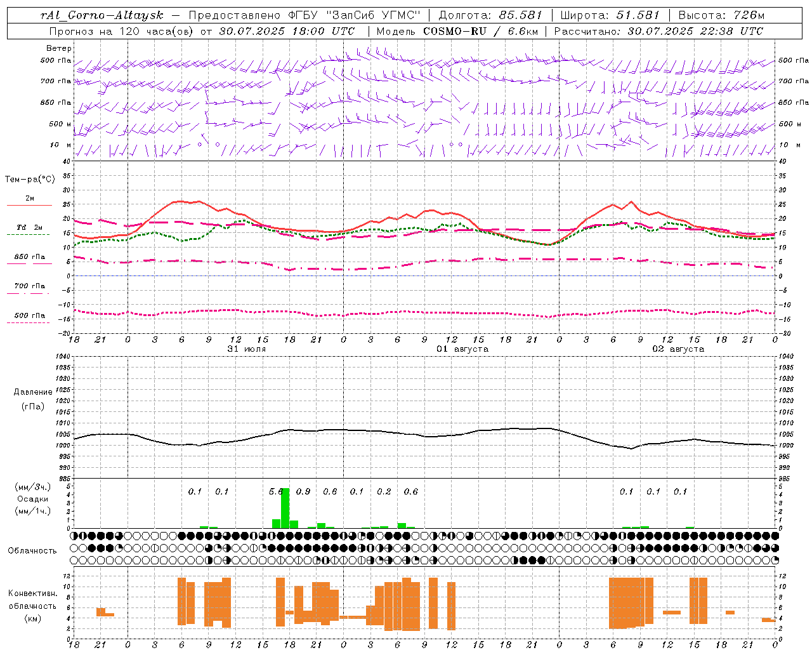Click the 0.2 precipitation value
The height and width of the screenshot is (650, 812).
point(384,492)
